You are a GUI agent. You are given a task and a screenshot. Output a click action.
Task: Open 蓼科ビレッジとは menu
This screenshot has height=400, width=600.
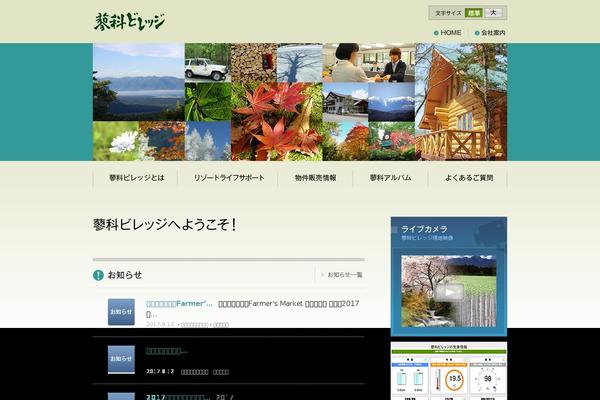pyautogui.click(x=136, y=178)
